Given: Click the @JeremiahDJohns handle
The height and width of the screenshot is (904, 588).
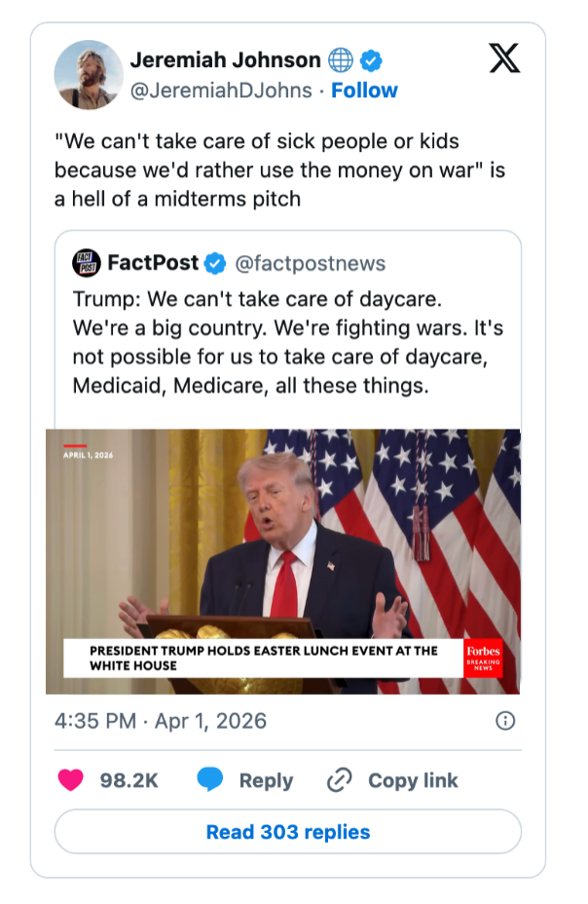Looking at the screenshot, I should click(221, 91).
